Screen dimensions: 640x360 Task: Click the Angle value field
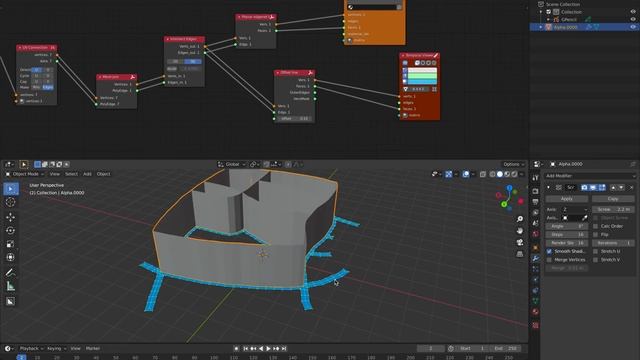[567, 226]
